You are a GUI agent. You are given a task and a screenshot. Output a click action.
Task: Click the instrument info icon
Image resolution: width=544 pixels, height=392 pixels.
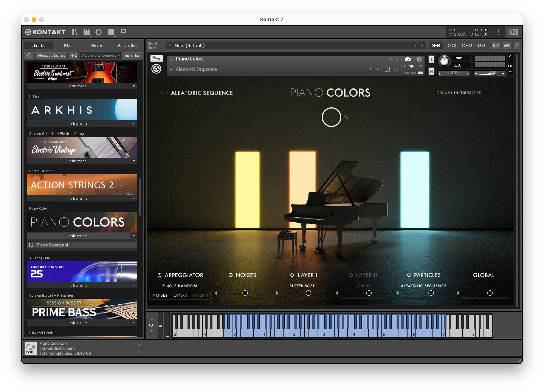(419, 59)
